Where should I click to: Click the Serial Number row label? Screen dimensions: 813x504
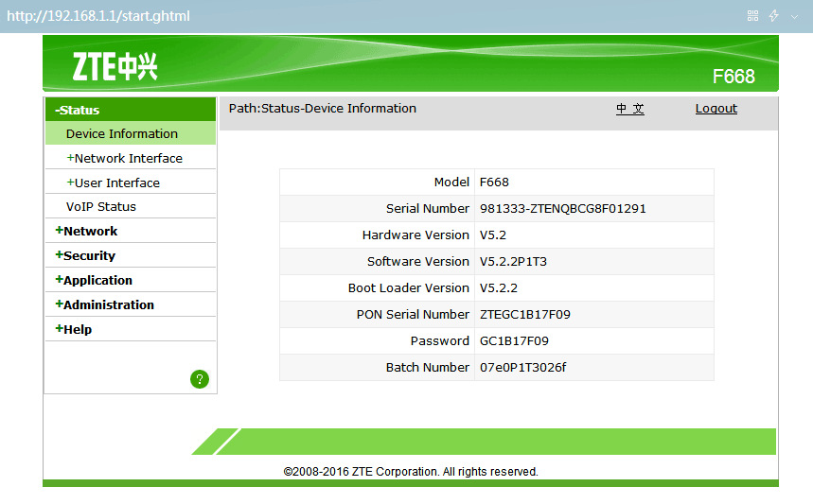[427, 209]
